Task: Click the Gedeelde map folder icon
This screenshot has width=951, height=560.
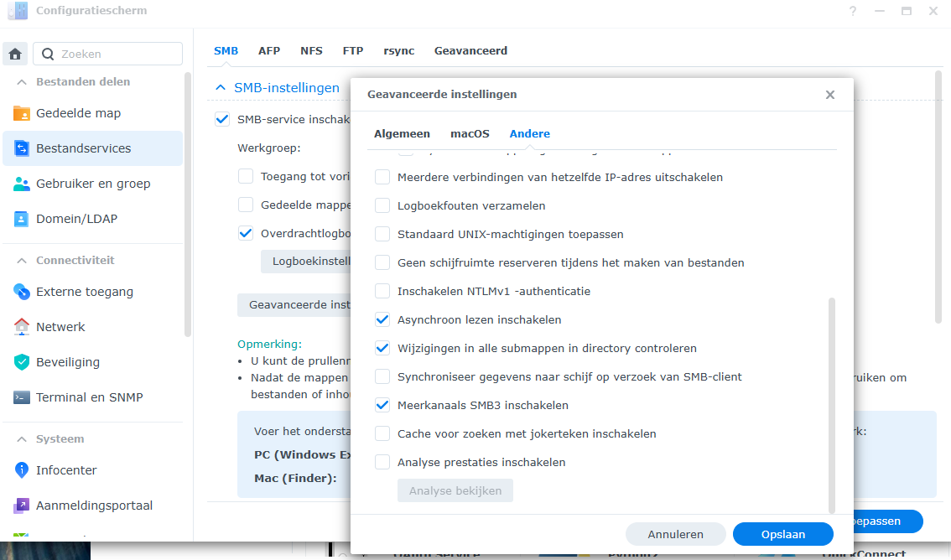Action: (21, 113)
